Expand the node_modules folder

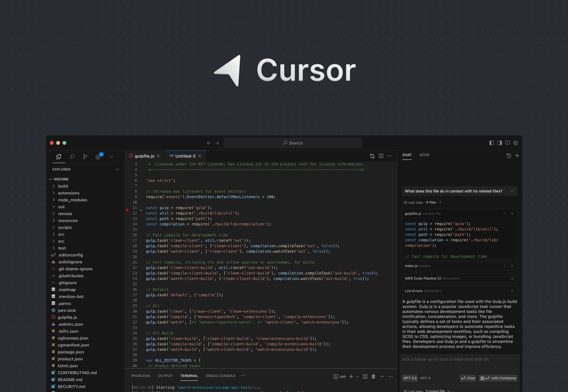tap(54, 200)
